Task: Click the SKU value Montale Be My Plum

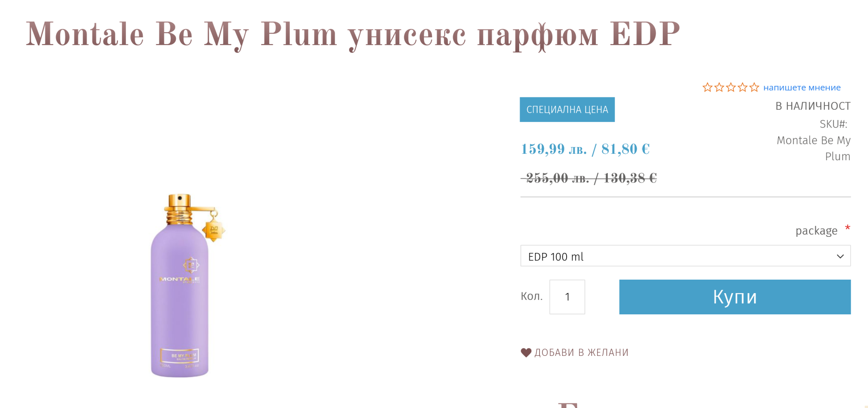Action: (814, 148)
